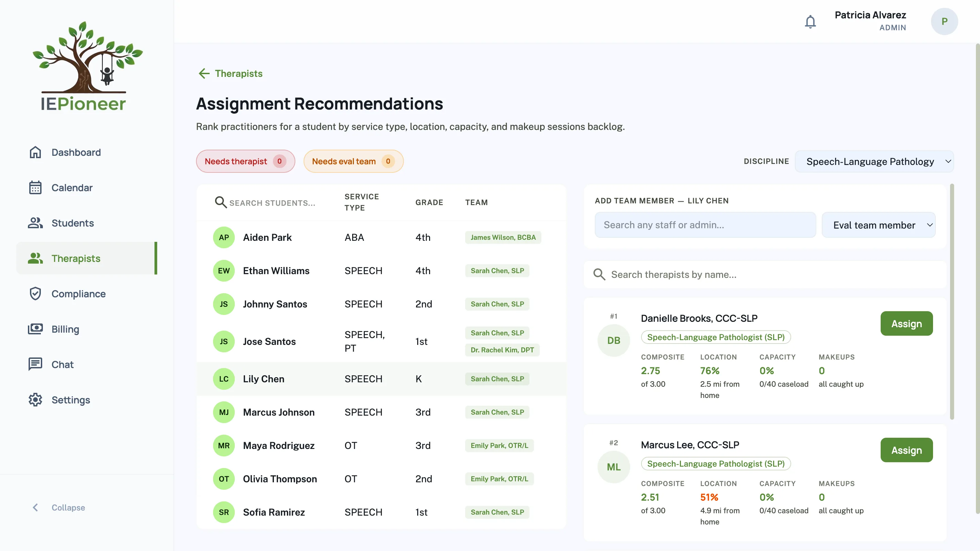Open Settings page

coord(87,400)
